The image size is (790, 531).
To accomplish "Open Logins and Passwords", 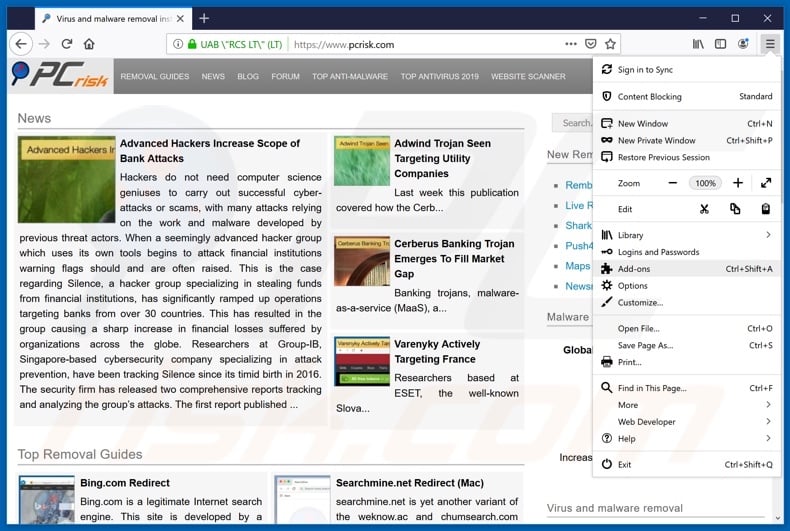I will [687, 252].
